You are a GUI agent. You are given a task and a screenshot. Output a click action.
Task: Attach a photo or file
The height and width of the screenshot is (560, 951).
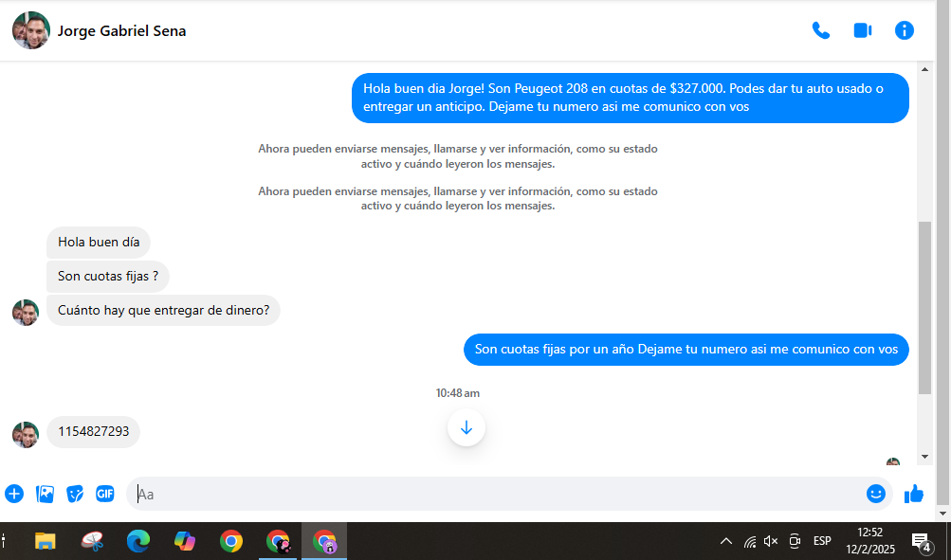point(45,494)
